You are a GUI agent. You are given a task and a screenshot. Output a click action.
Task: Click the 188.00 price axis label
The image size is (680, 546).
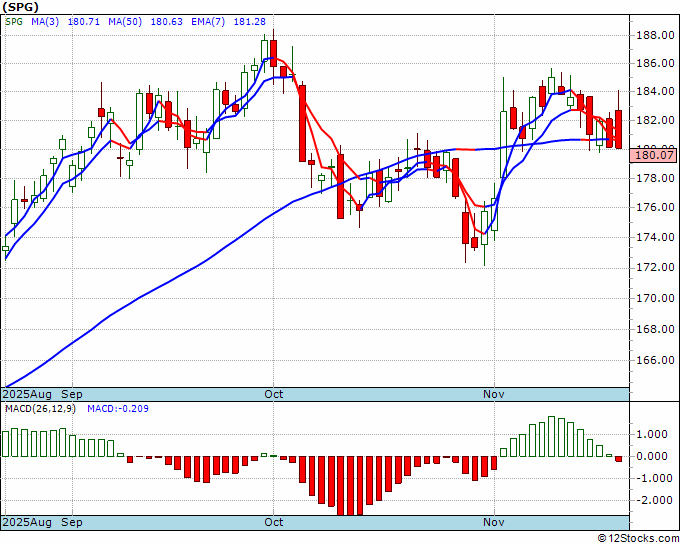pos(655,36)
